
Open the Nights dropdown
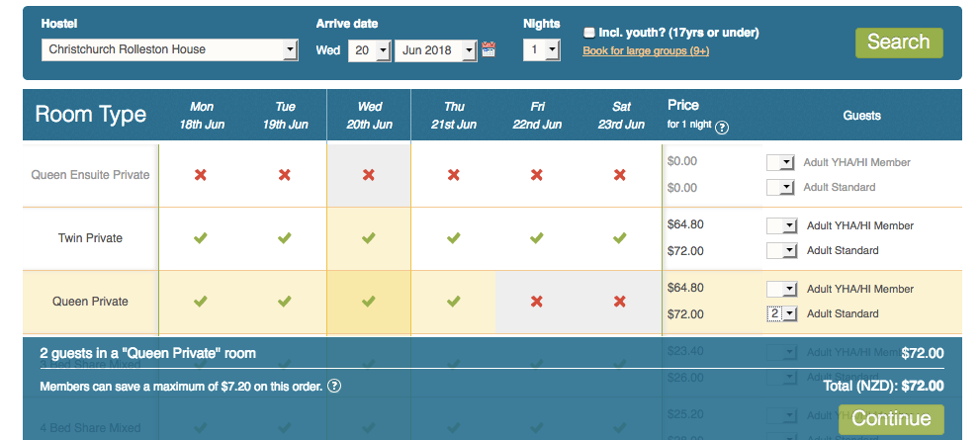click(x=541, y=50)
